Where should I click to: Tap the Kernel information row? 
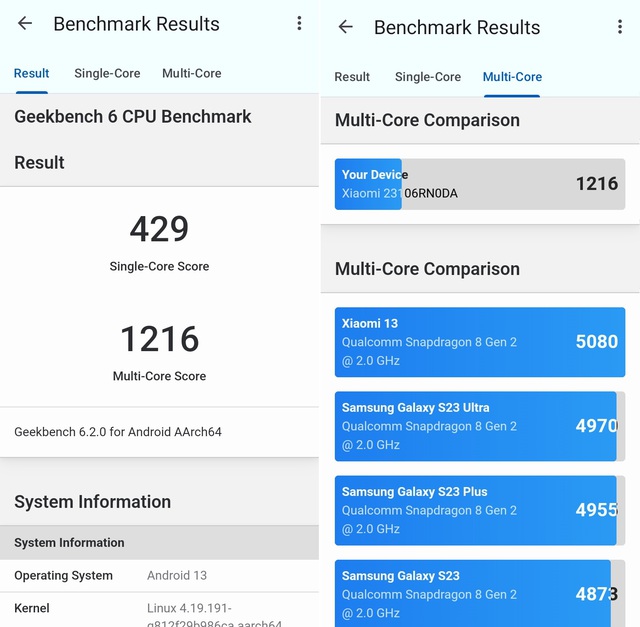tap(159, 612)
